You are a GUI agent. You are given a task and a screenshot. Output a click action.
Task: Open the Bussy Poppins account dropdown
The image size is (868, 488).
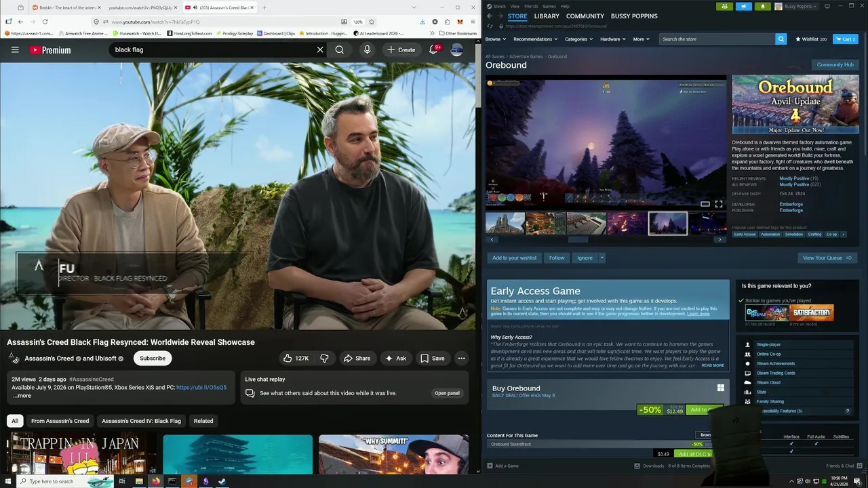[x=799, y=6]
